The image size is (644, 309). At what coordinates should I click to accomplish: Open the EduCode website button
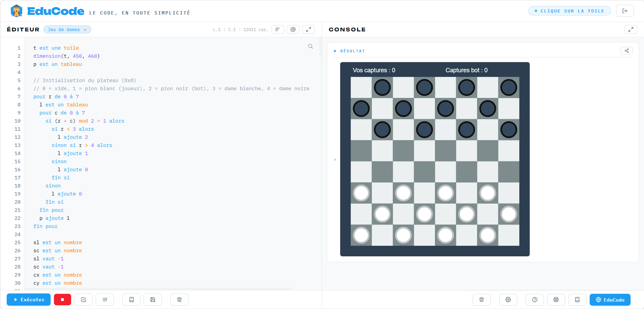click(610, 300)
